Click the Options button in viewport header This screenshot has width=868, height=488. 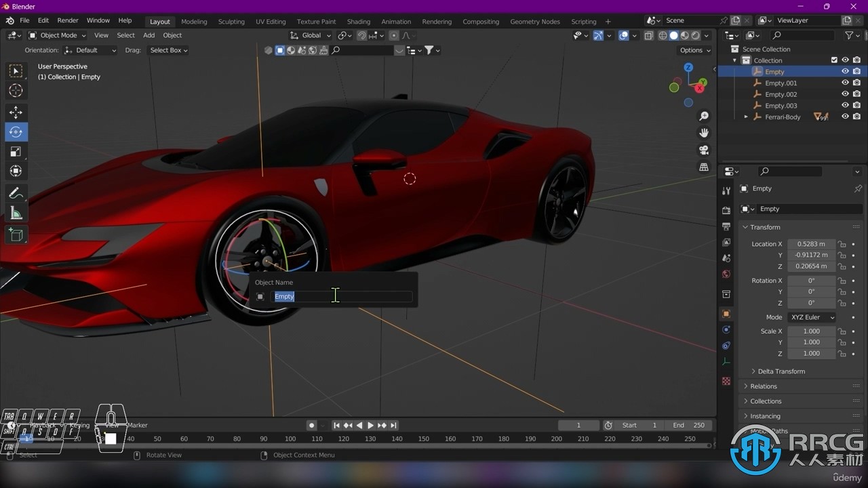pos(695,50)
